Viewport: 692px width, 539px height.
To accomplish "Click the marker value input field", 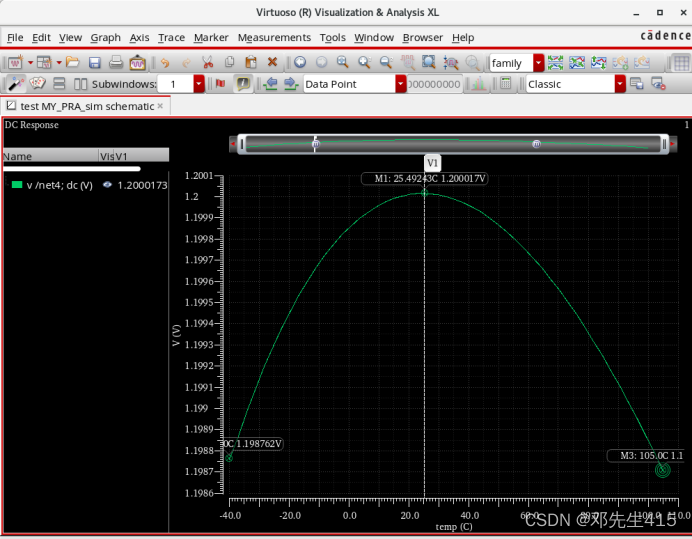I will [x=434, y=84].
